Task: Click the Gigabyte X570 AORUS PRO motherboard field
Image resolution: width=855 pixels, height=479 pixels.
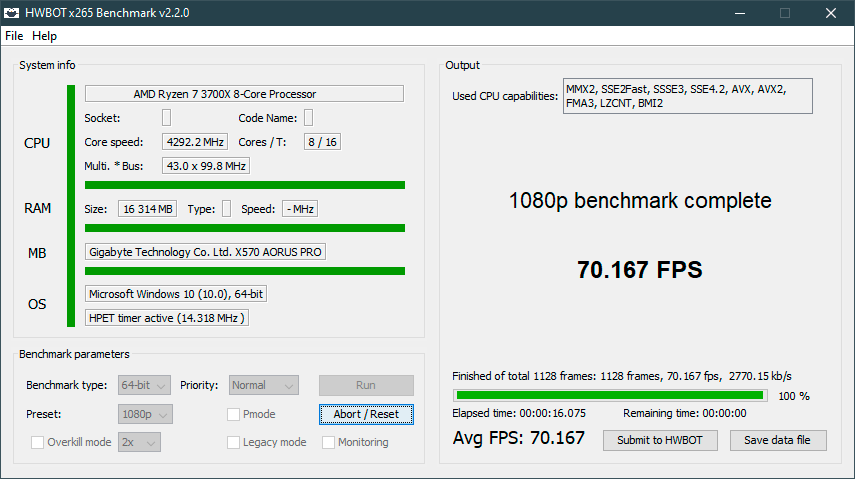Action: coord(205,252)
